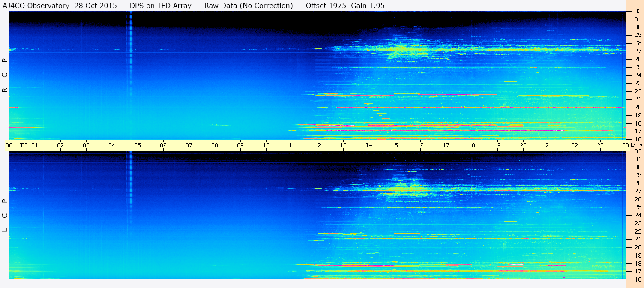
Task: Click the 'R C P' panel label
Action: pyautogui.click(x=5, y=75)
